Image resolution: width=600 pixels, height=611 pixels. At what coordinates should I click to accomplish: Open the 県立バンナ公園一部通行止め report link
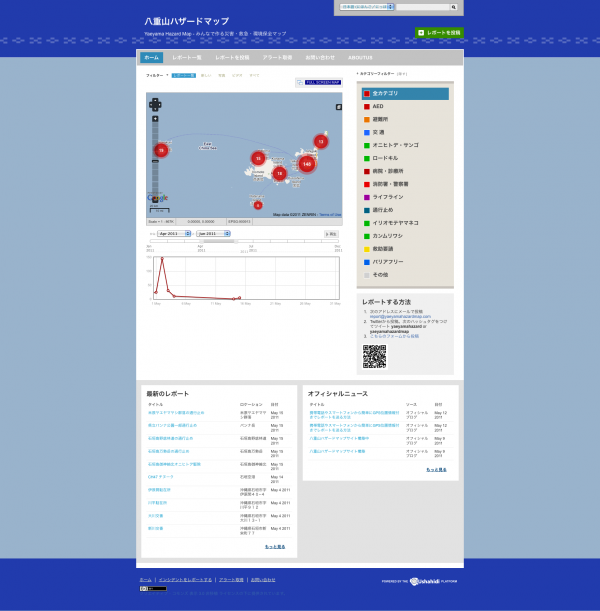pyautogui.click(x=172, y=425)
